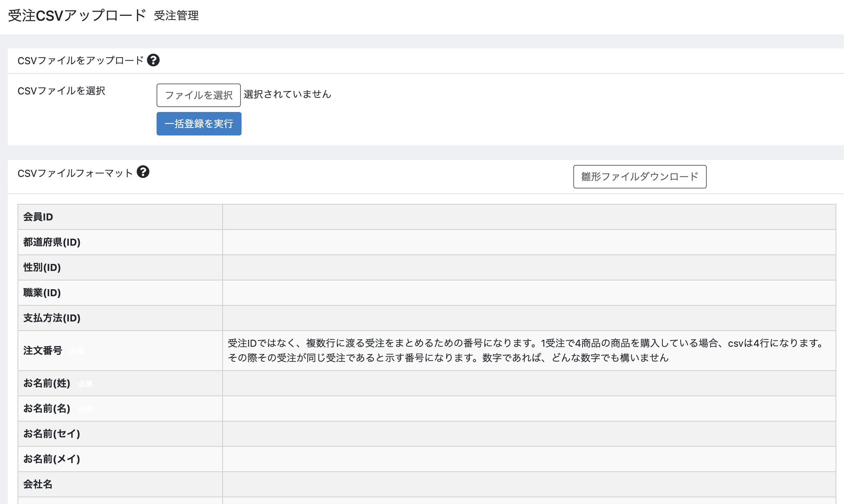844x504 pixels.
Task: Select the 性別(ID) row label
Action: point(42,267)
